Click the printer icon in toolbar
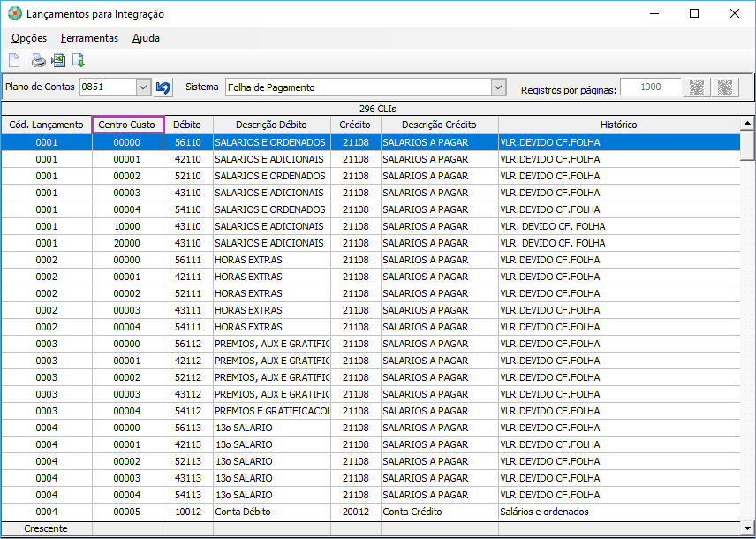The image size is (756, 539). [x=38, y=61]
